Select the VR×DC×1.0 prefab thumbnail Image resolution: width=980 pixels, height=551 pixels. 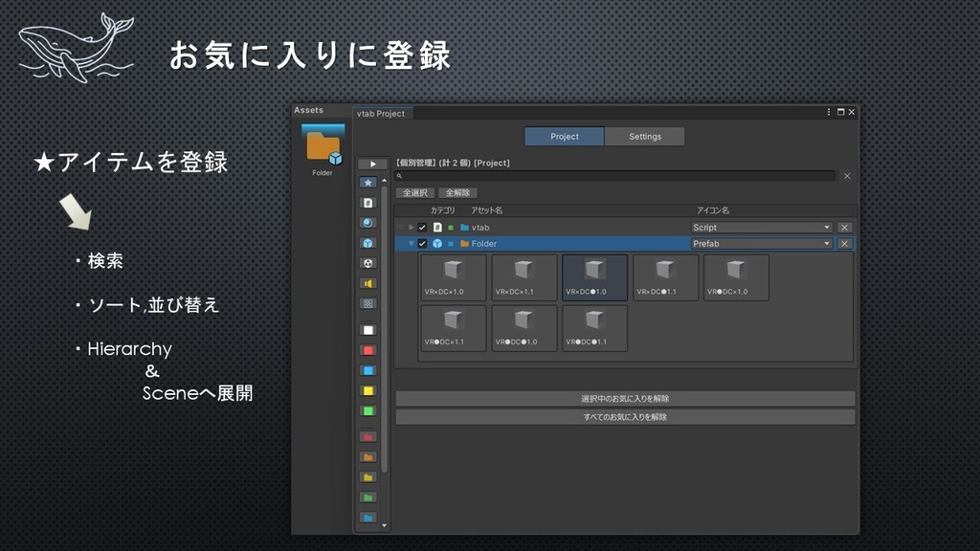tap(453, 277)
